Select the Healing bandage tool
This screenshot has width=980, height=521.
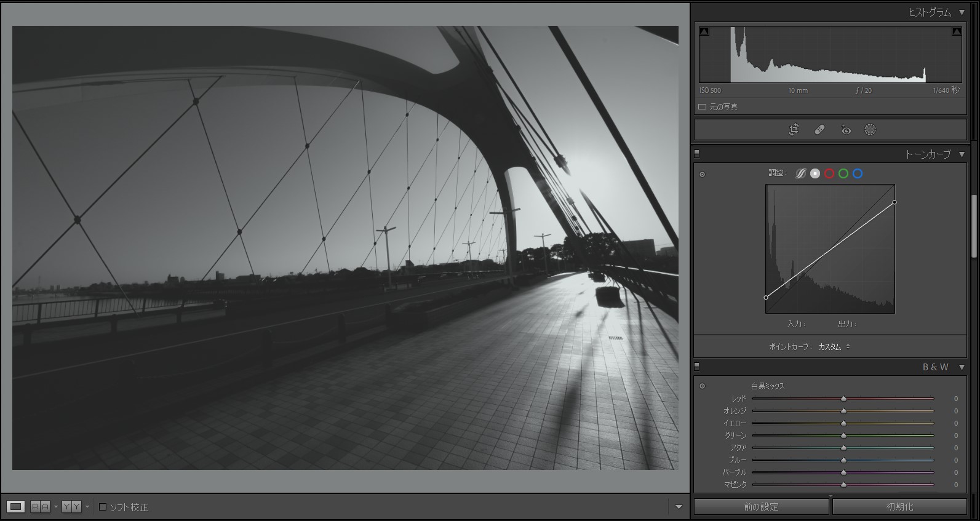coord(819,130)
